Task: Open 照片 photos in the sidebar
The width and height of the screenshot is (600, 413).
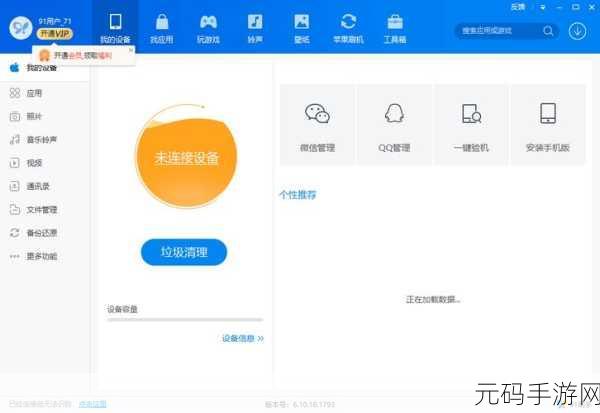Action: pyautogui.click(x=45, y=116)
